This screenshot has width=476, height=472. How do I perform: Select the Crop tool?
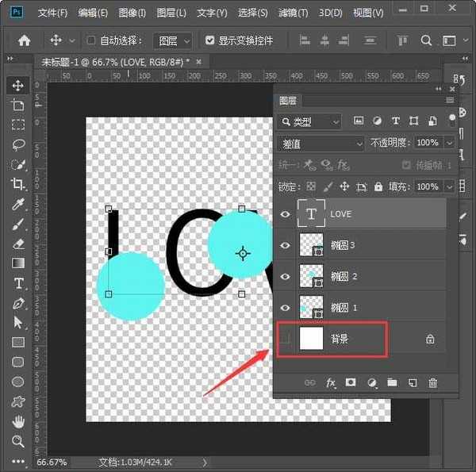click(17, 184)
